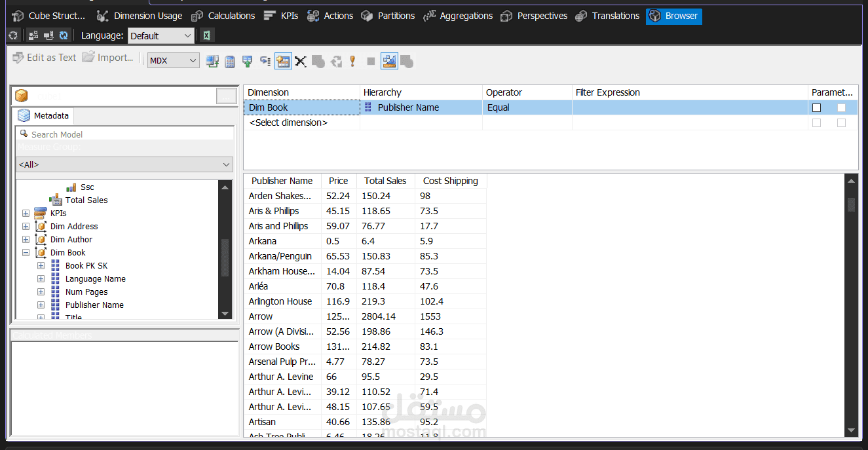868x450 pixels.
Task: Click the Cost Shipping column header
Action: pyautogui.click(x=451, y=181)
